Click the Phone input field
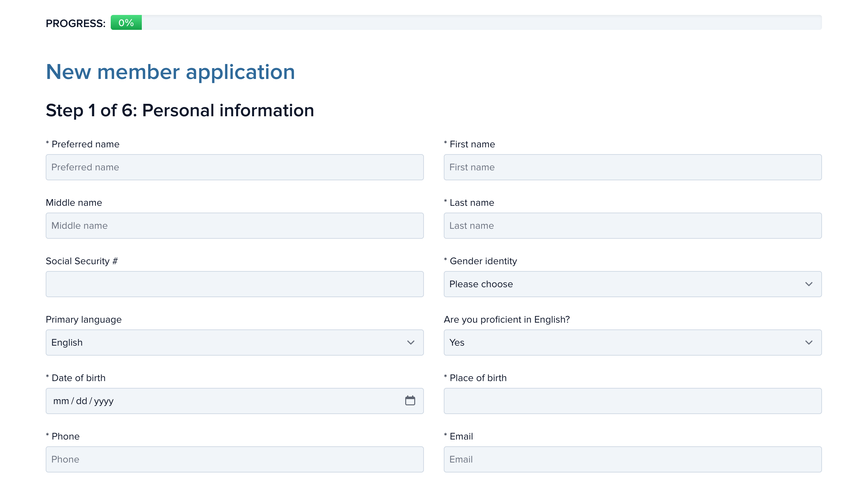Viewport: 868px width, 488px height. [x=234, y=459]
